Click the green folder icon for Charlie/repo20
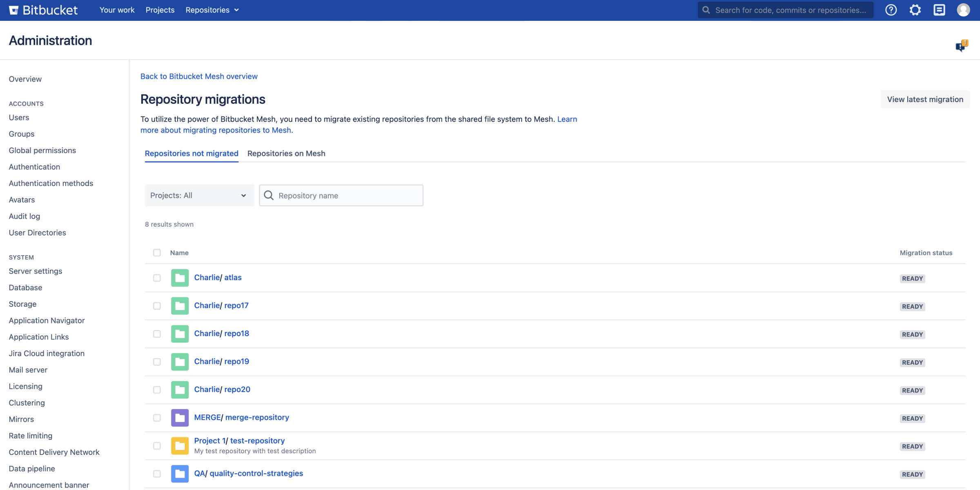Viewport: 980px width, 490px height. [180, 390]
